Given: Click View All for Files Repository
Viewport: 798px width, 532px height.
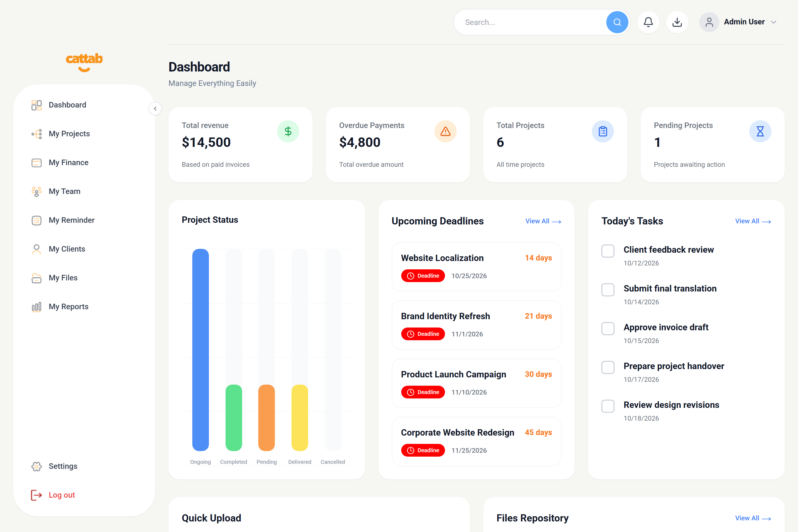Looking at the screenshot, I should [x=753, y=518].
